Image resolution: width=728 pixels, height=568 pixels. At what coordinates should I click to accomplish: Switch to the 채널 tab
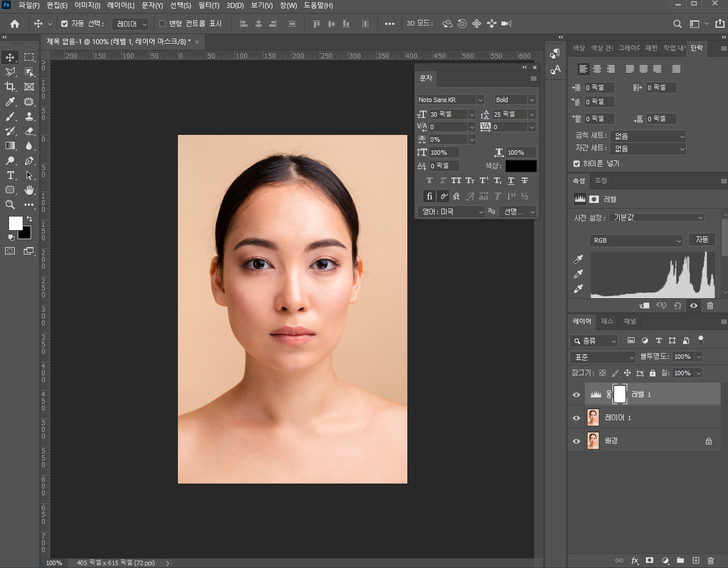tap(629, 321)
